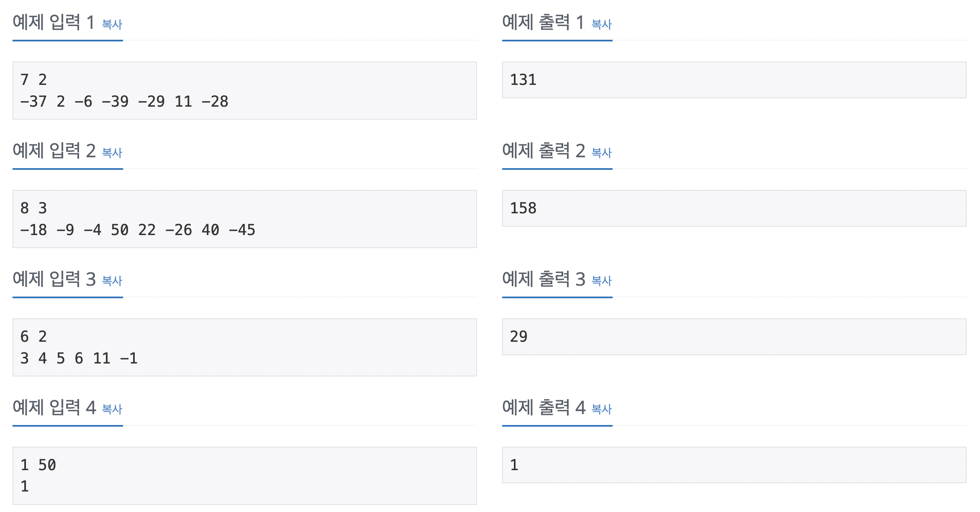Click the output box showing 131
Image resolution: width=980 pixels, height=512 pixels.
(734, 80)
